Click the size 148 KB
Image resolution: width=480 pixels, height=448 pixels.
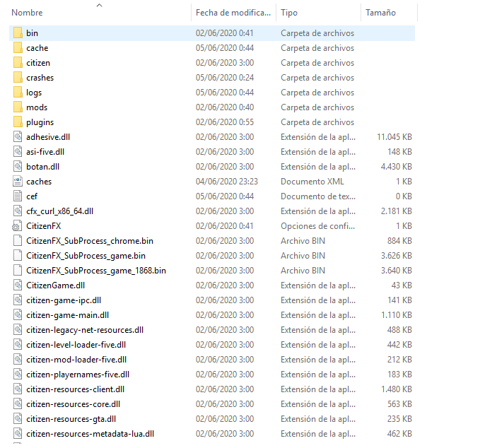[400, 152]
